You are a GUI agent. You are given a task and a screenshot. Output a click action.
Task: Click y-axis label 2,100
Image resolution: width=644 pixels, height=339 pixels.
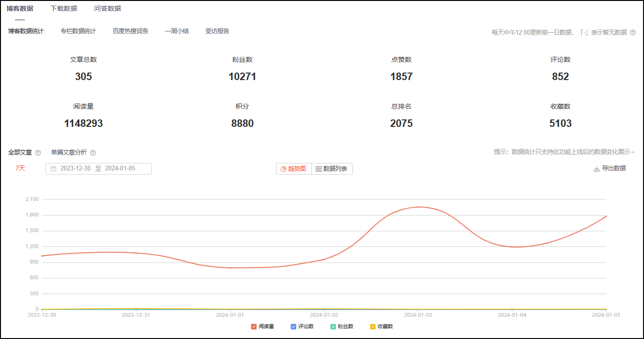[x=32, y=199]
